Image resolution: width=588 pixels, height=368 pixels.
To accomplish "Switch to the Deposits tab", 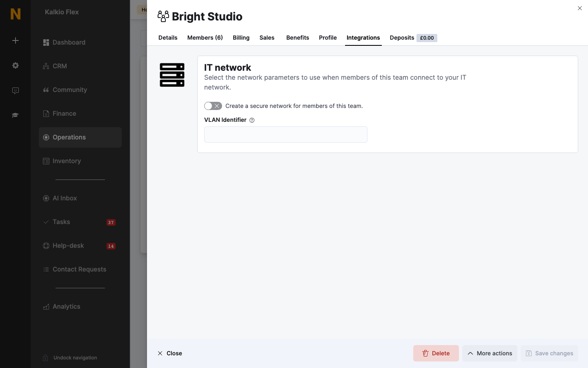I will 413,38.
